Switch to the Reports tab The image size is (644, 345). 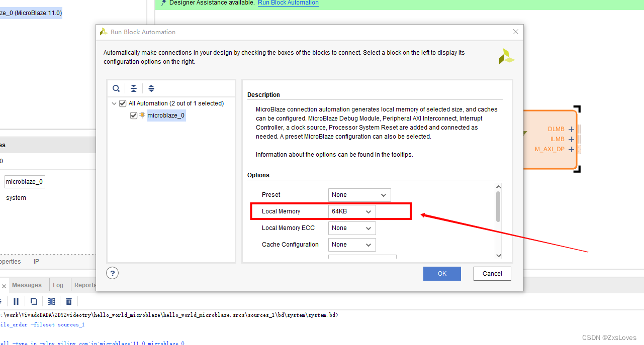tap(85, 285)
